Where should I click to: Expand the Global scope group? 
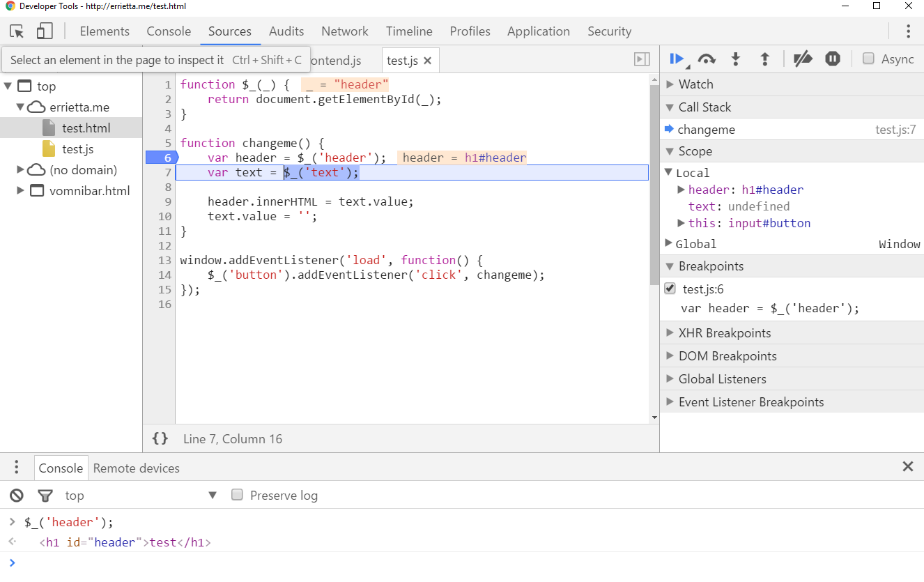[669, 243]
